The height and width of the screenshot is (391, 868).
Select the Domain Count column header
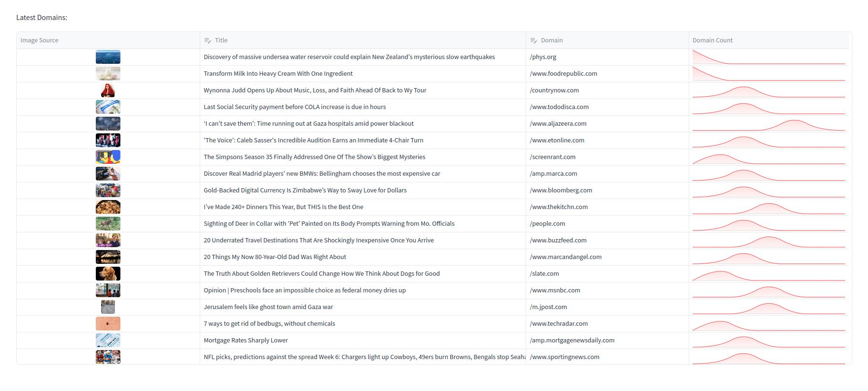(x=769, y=40)
